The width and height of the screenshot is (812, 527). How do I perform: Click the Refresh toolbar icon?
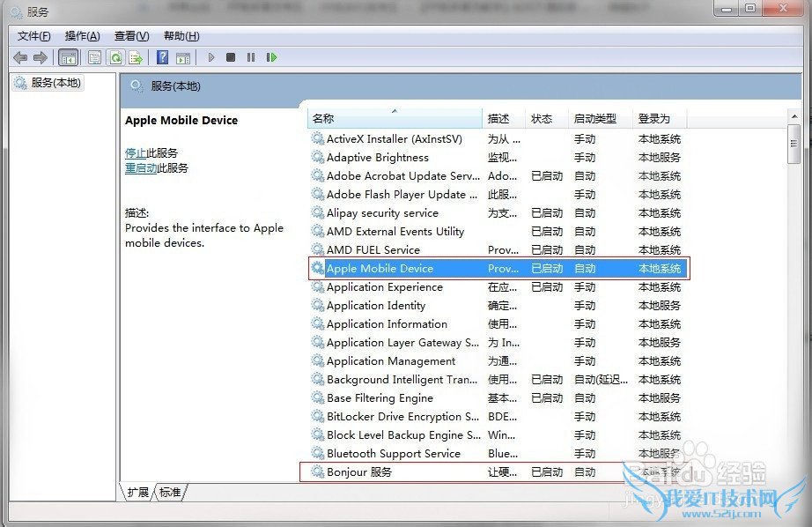(x=115, y=58)
